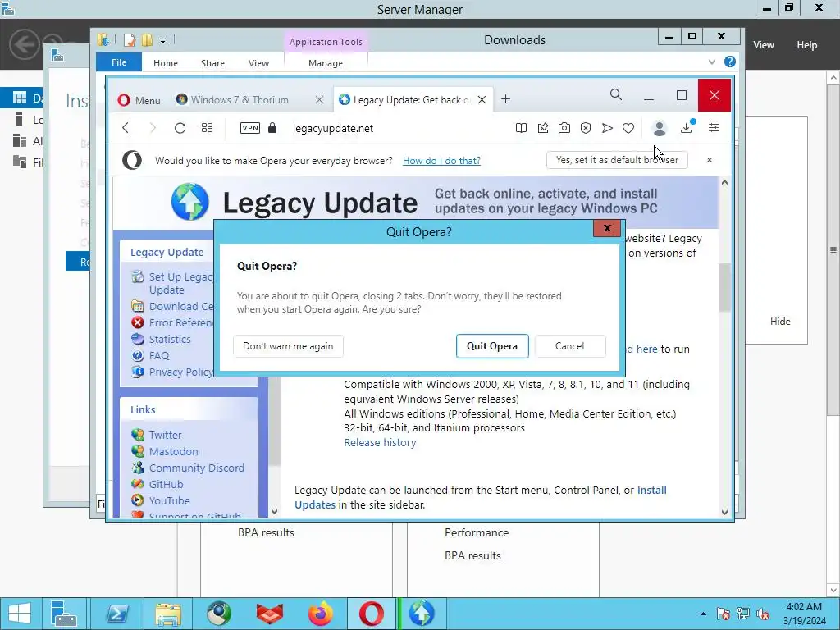The image size is (840, 630).
Task: Open the Twitter sidebar link
Action: (165, 435)
